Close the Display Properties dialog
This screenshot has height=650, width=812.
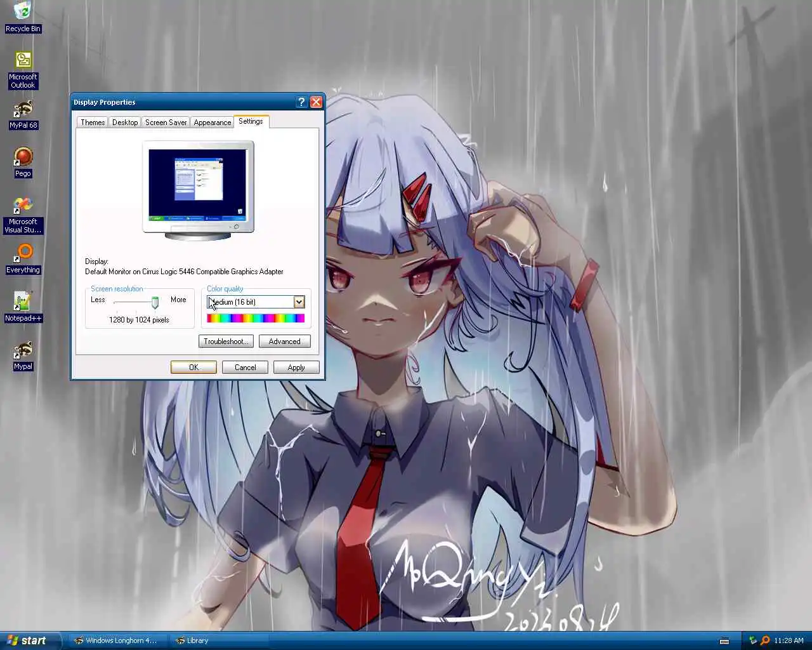click(x=316, y=102)
